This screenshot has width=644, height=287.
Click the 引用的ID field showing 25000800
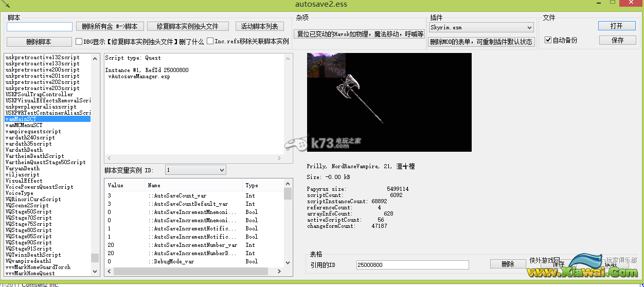coord(413,265)
